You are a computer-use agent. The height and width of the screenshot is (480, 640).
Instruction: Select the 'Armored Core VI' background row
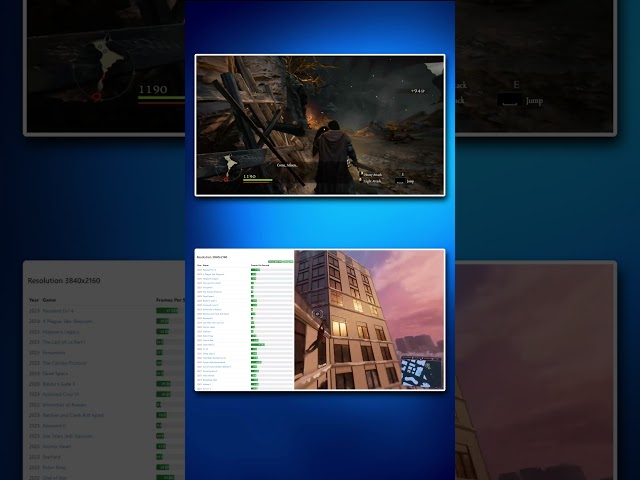106,394
